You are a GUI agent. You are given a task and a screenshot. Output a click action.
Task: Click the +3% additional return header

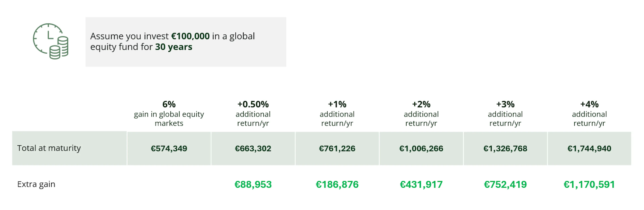coord(505,113)
